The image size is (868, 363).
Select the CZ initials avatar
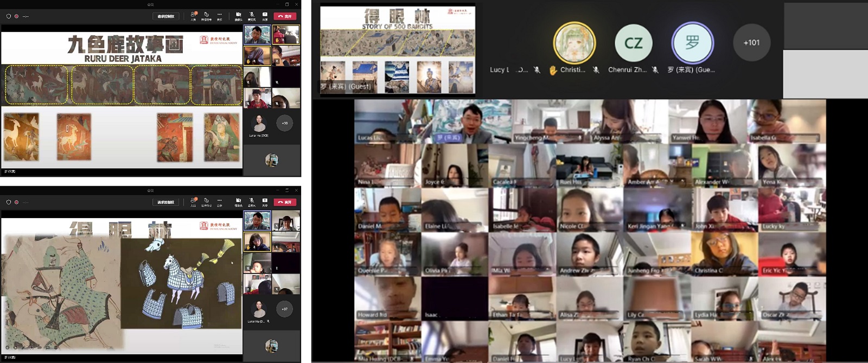[x=633, y=42]
